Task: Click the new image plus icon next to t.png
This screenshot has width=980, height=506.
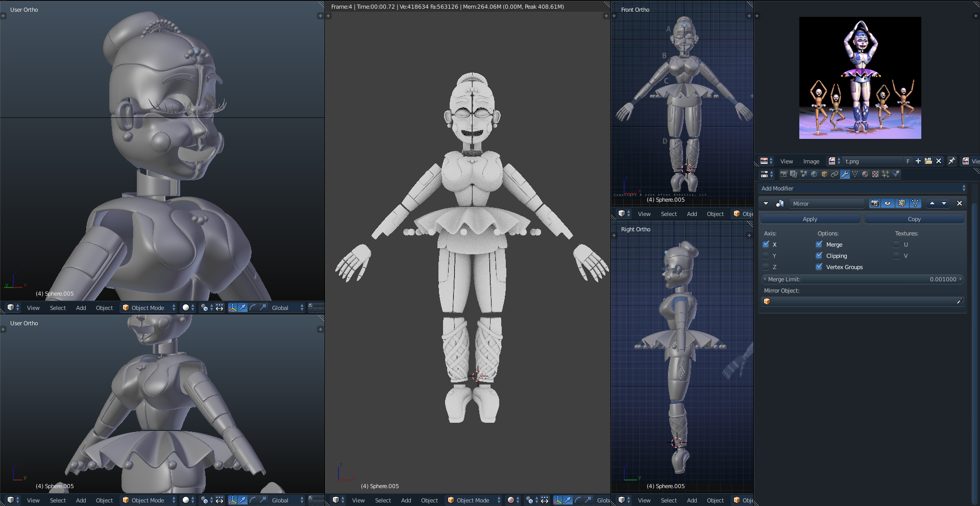Action: [x=918, y=161]
